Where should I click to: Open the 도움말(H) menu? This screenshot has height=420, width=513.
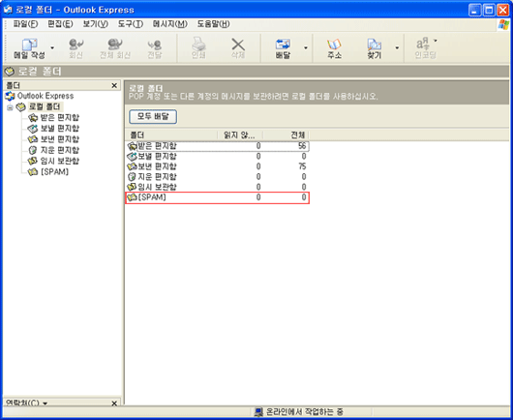click(x=213, y=24)
